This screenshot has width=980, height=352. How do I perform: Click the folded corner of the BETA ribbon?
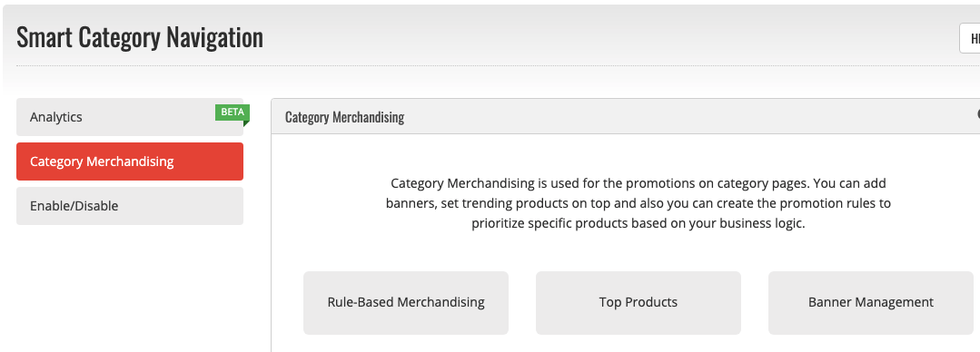coord(246,123)
